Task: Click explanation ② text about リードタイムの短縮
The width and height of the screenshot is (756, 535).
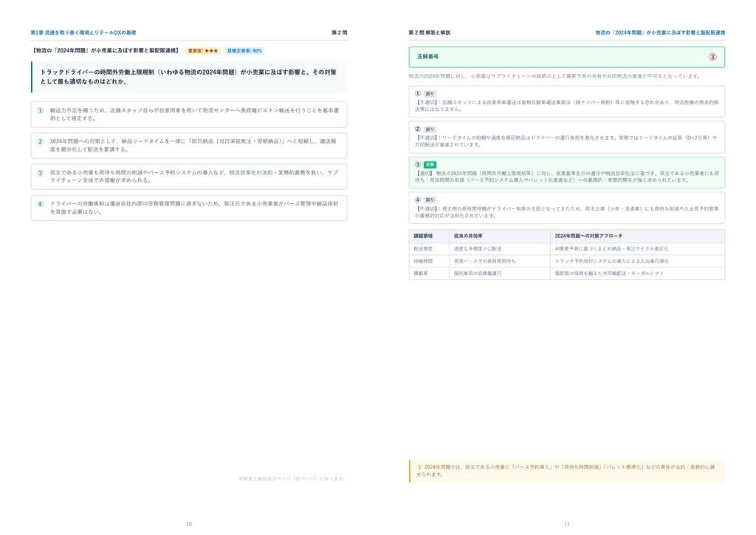Action: (567, 141)
